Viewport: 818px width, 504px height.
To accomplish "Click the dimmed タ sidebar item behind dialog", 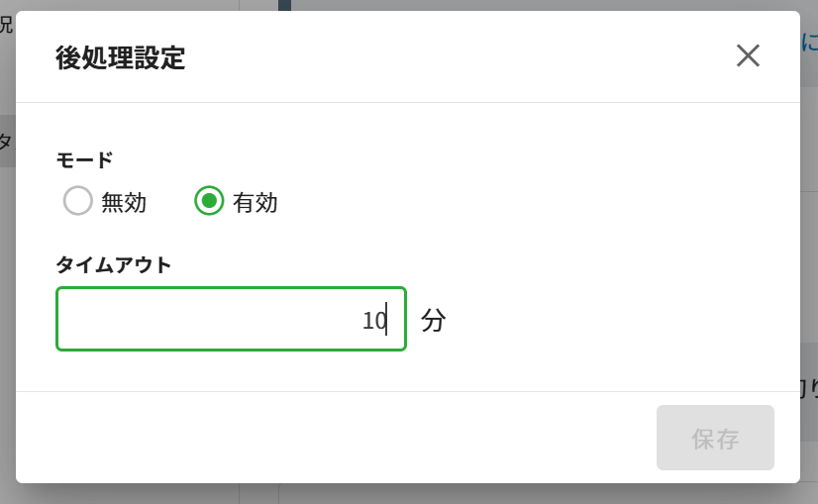I will (6, 142).
